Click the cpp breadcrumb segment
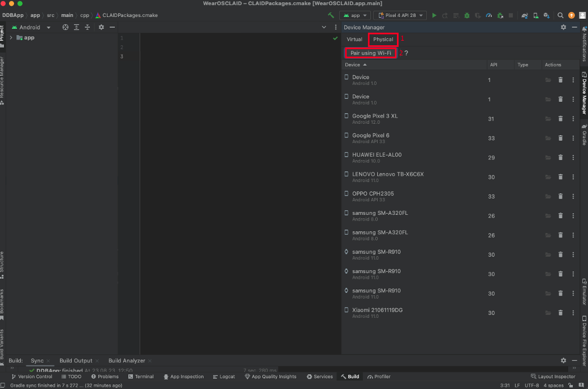The height and width of the screenshot is (389, 588). [x=85, y=15]
